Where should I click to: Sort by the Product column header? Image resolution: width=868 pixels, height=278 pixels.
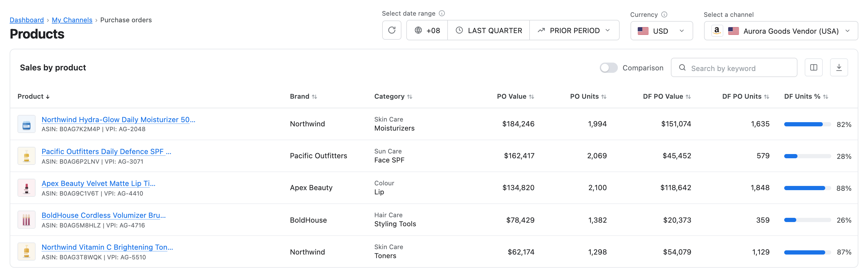tap(33, 97)
